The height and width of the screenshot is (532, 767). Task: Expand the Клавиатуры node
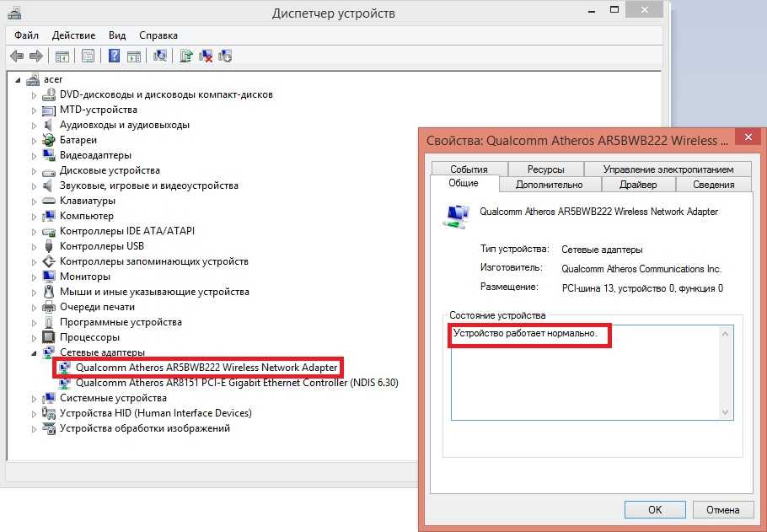click(34, 202)
